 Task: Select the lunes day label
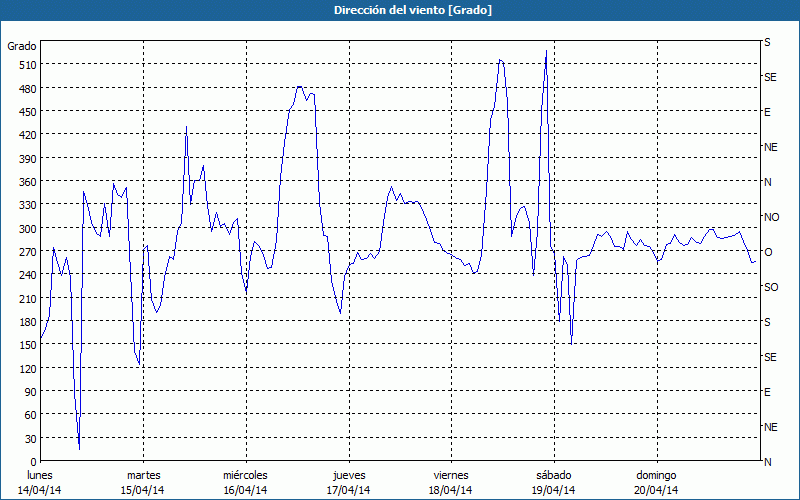coord(40,475)
